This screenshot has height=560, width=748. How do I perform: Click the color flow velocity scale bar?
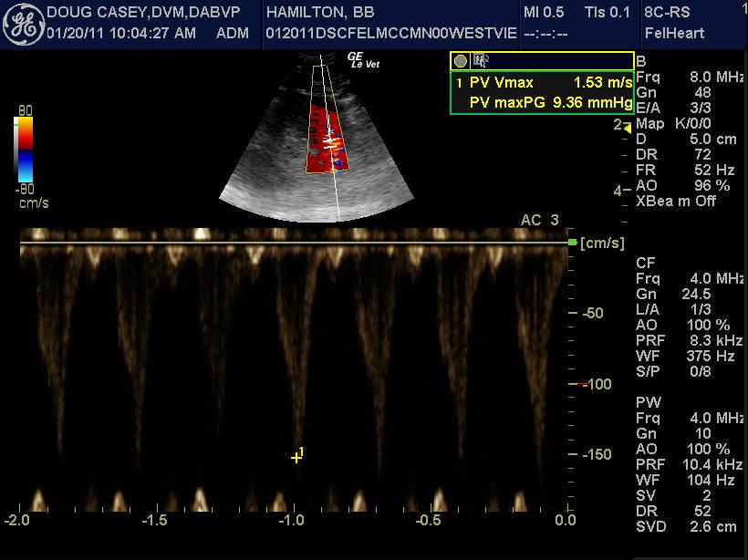coord(25,150)
